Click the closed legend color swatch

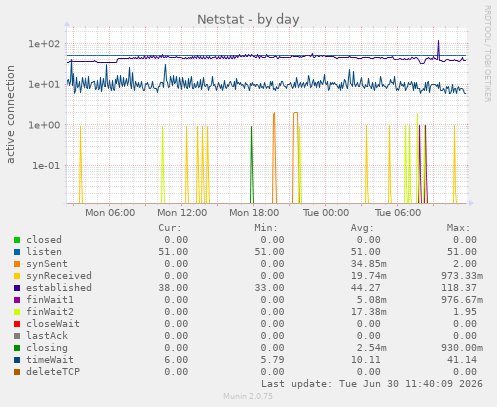17,240
